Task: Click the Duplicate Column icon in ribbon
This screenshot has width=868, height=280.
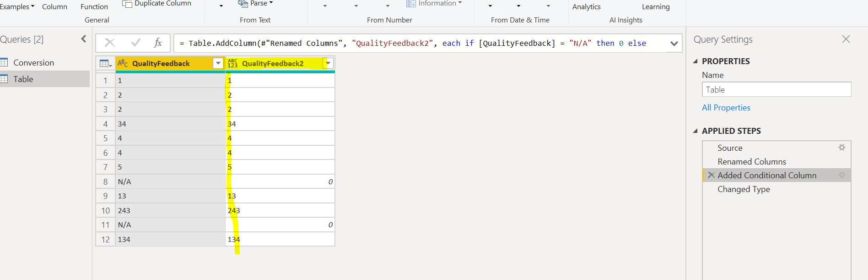Action: click(127, 4)
